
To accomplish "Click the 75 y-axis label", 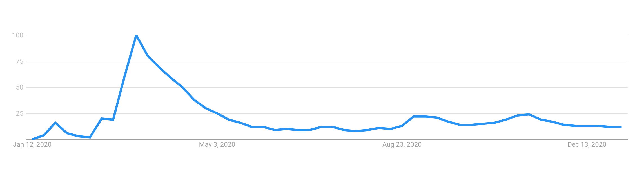I will pyautogui.click(x=20, y=61).
